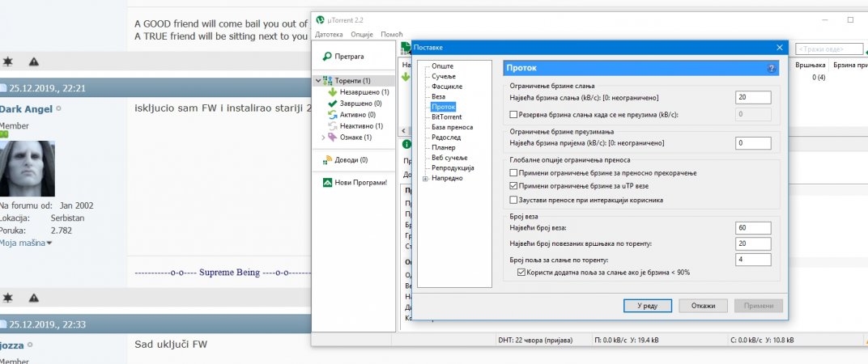Expand the Ознаке tree node

[x=323, y=138]
